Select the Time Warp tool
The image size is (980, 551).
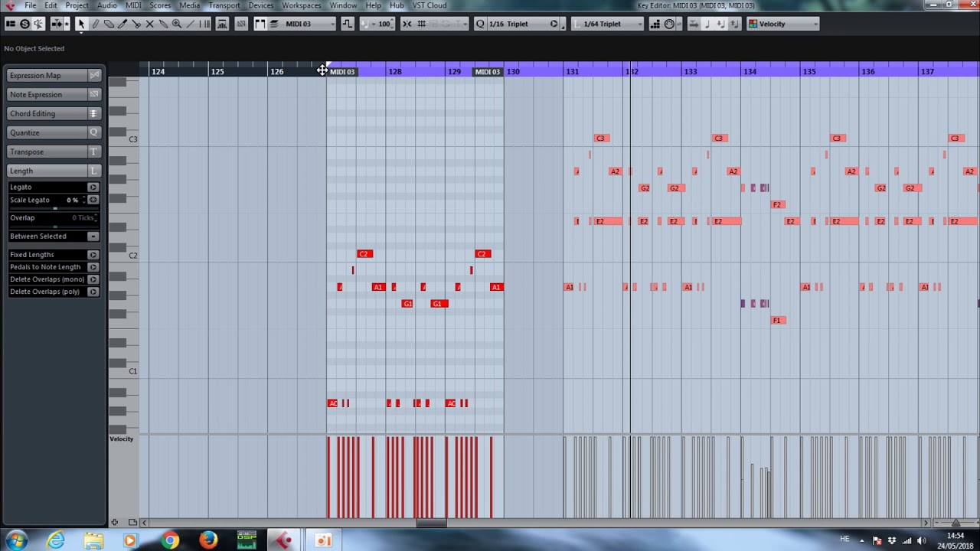[x=204, y=24]
